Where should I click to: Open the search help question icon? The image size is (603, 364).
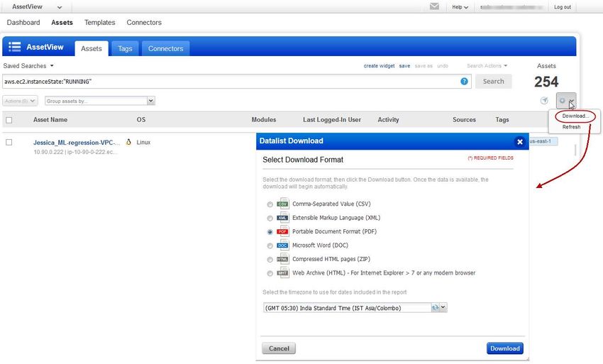[464, 81]
